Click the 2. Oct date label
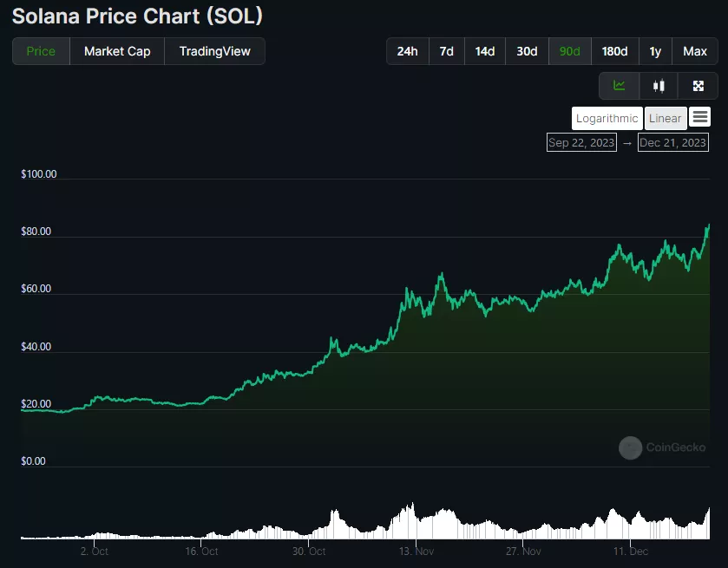This screenshot has width=728, height=568. pos(95,552)
